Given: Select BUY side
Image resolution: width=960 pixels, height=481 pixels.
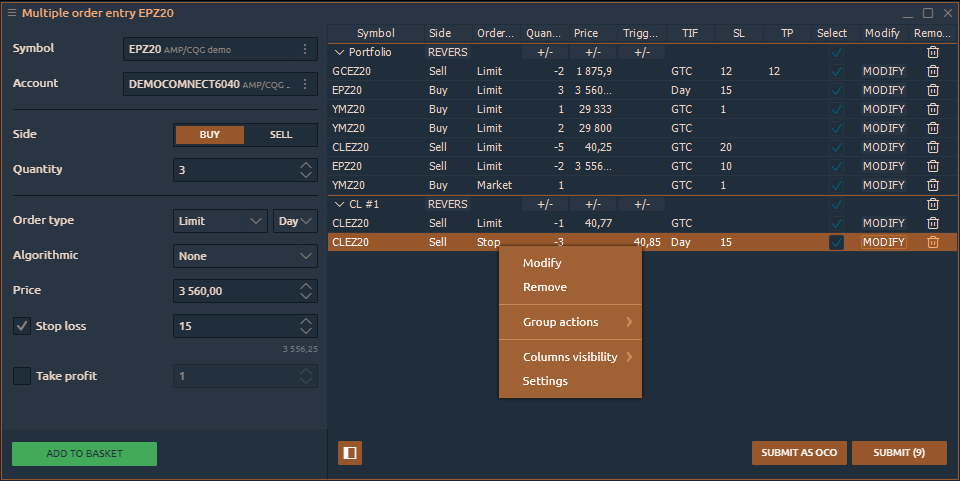Looking at the screenshot, I should coord(209,135).
